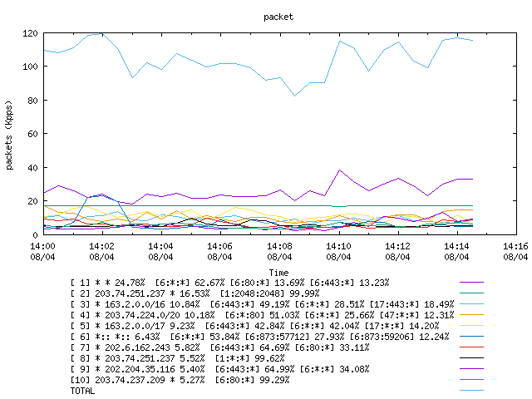The height and width of the screenshot is (399, 532).
Task: Click the y-axis value 40
Action: click(32, 168)
